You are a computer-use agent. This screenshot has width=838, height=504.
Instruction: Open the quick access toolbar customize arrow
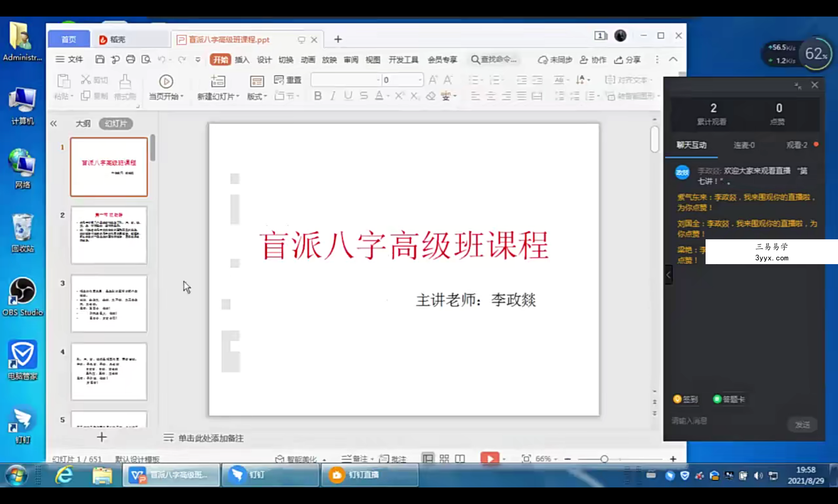(198, 59)
